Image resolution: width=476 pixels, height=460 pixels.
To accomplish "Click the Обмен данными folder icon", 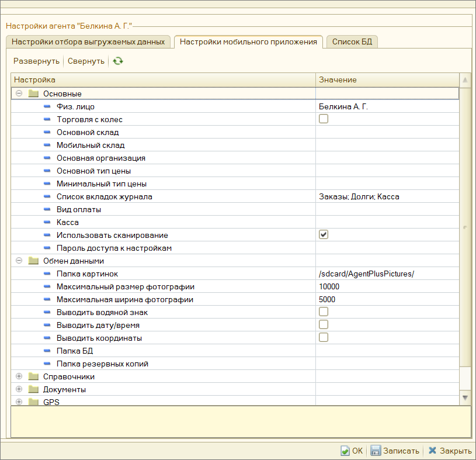I will pyautogui.click(x=33, y=261).
